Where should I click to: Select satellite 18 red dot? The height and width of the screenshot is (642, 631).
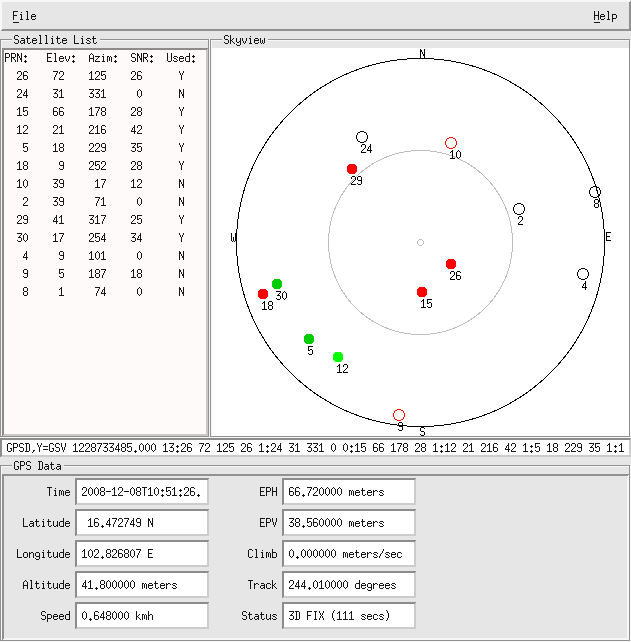[x=263, y=294]
